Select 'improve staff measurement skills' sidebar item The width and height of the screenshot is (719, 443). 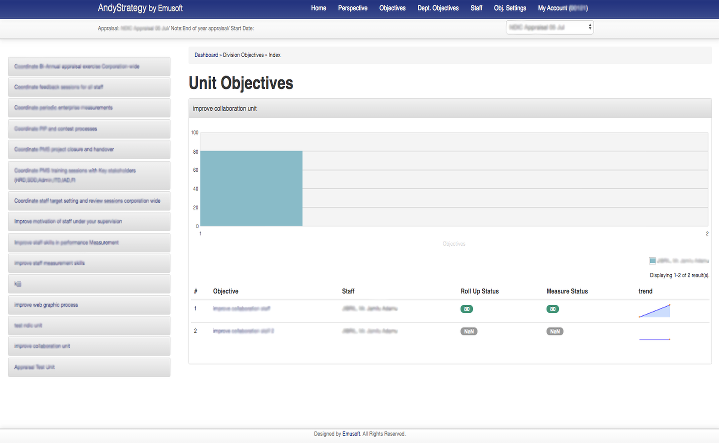pos(89,263)
